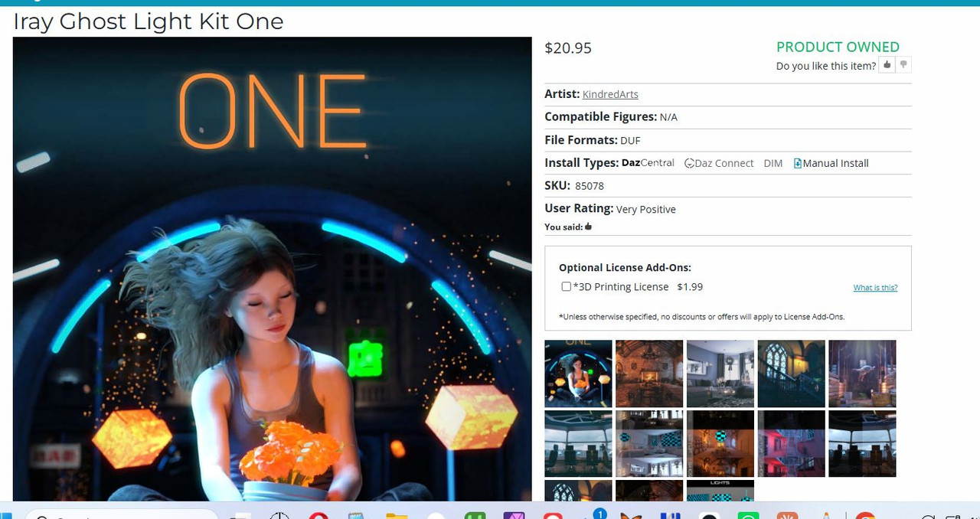This screenshot has width=980, height=519.
Task: Click the large ONE promo image
Action: pyautogui.click(x=273, y=269)
